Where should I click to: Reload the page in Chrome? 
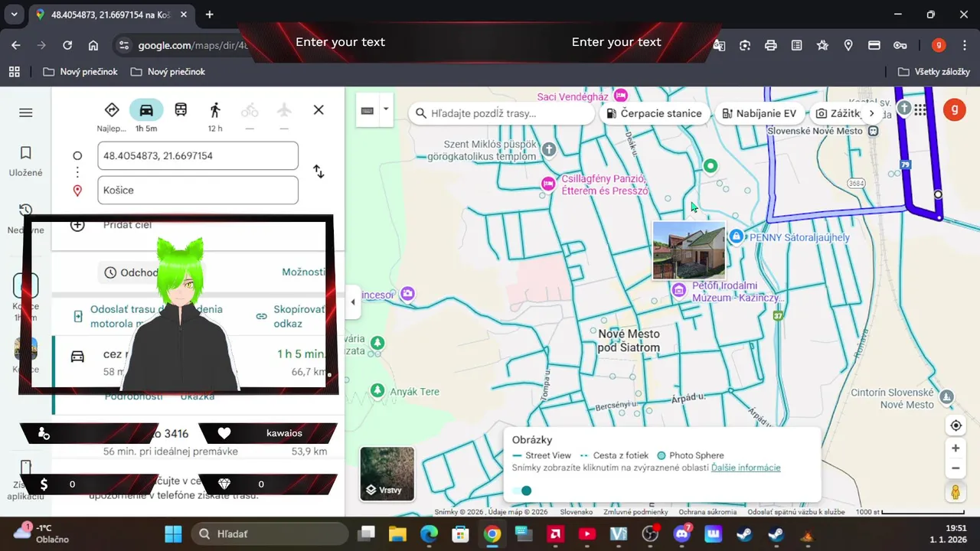coord(67,45)
